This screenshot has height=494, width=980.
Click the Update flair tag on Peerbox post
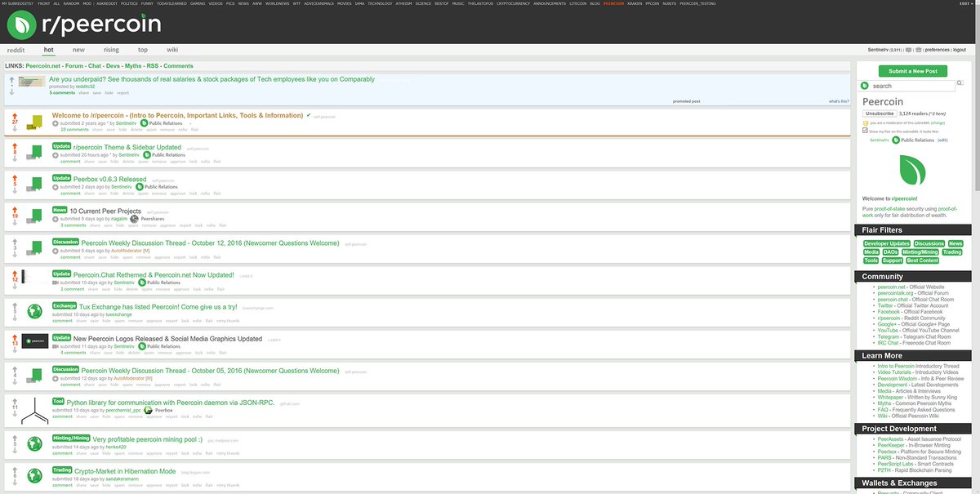(x=61, y=178)
